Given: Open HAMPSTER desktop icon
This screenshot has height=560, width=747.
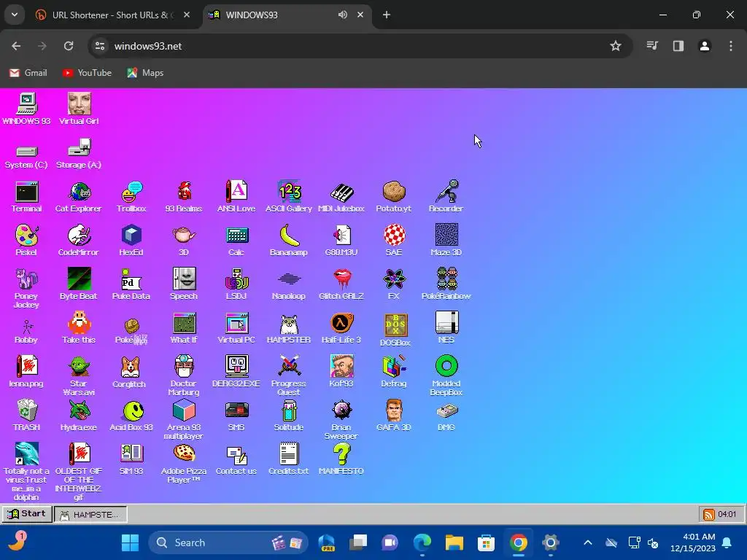Looking at the screenshot, I should (x=289, y=329).
